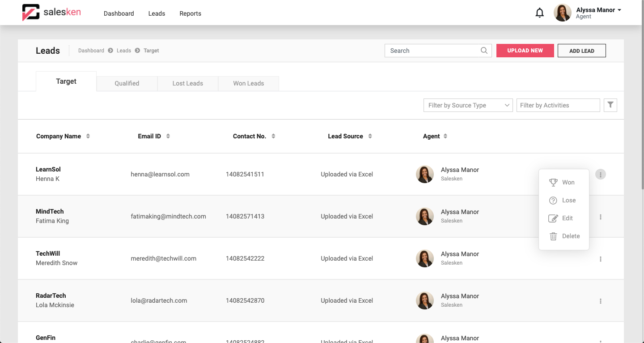
Task: Click email meredith@techwill.com
Action: coord(164,258)
